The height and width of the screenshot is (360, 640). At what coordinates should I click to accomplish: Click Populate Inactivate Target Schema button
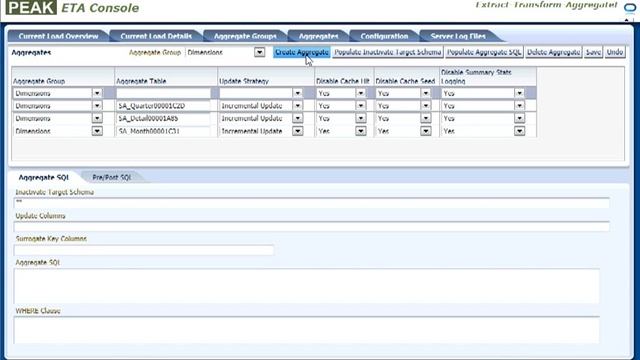pyautogui.click(x=388, y=52)
